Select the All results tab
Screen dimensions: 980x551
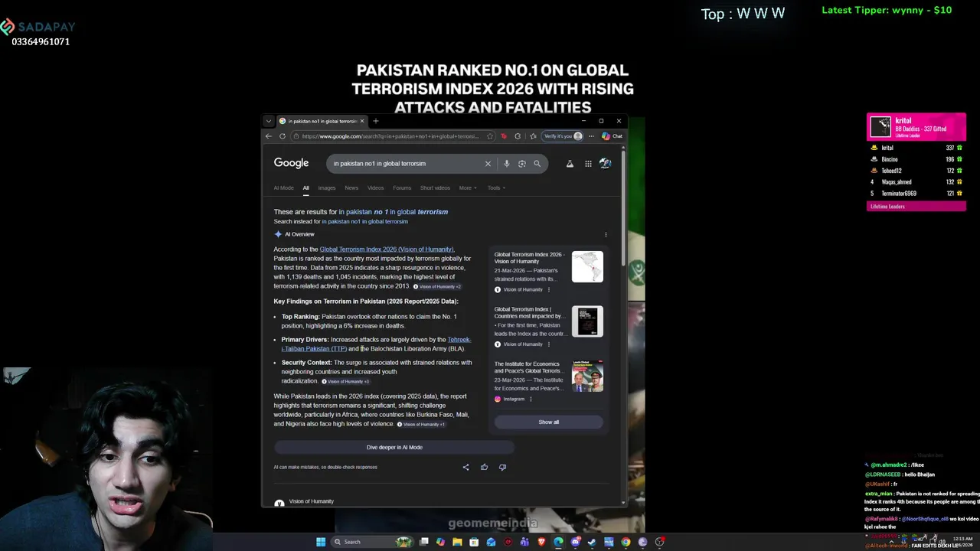tap(305, 187)
